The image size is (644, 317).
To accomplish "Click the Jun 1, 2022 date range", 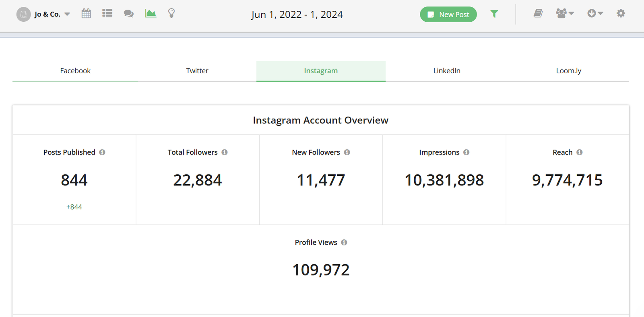I will 297,14.
